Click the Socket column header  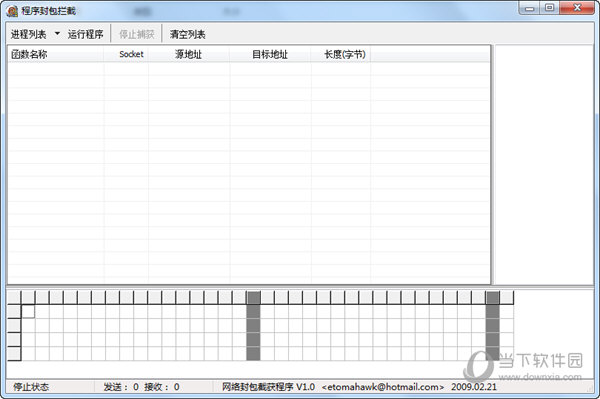[126, 54]
